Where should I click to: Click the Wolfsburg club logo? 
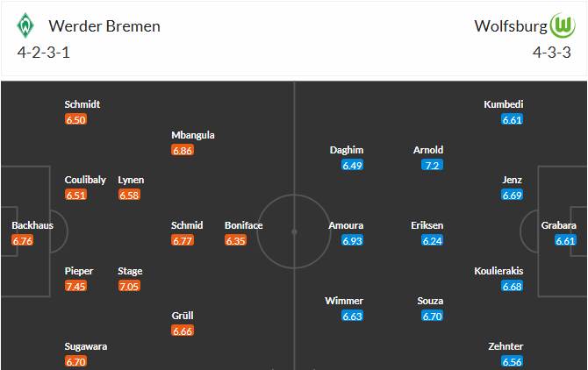(562, 26)
